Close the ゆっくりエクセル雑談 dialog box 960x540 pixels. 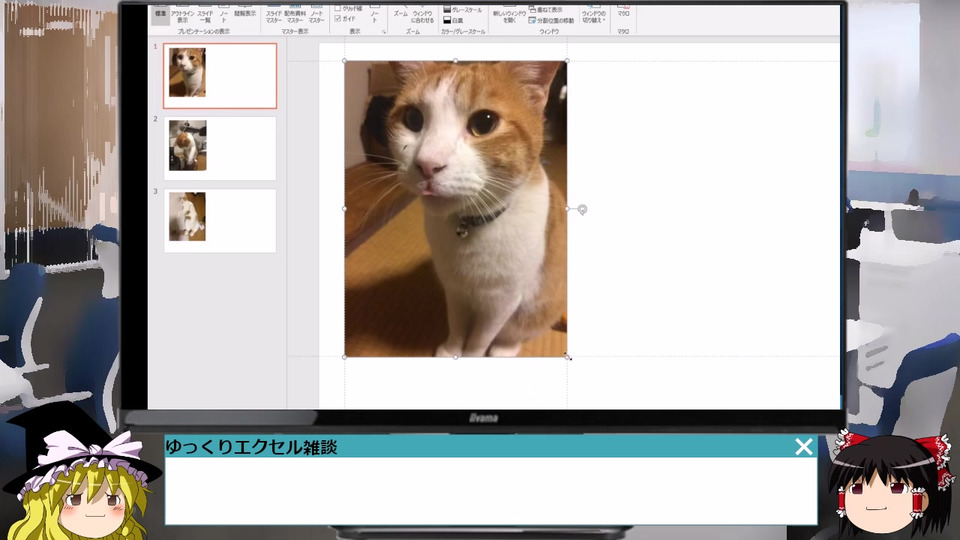[803, 447]
